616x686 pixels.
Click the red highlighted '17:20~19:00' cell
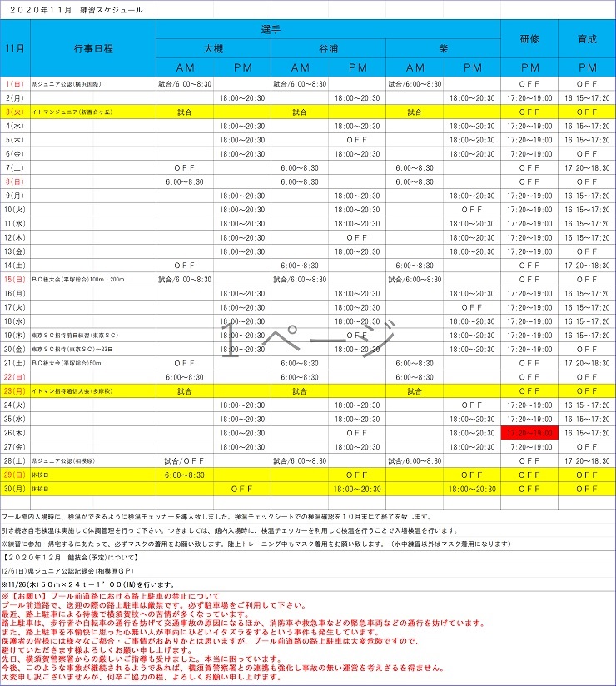pyautogui.click(x=529, y=433)
